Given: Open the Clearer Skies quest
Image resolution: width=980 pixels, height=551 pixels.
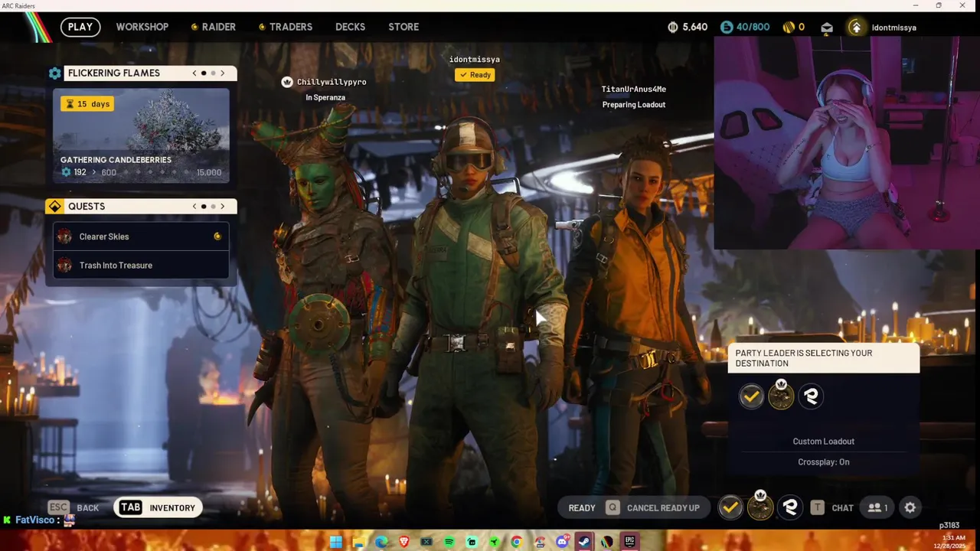Looking at the screenshot, I should [x=141, y=236].
